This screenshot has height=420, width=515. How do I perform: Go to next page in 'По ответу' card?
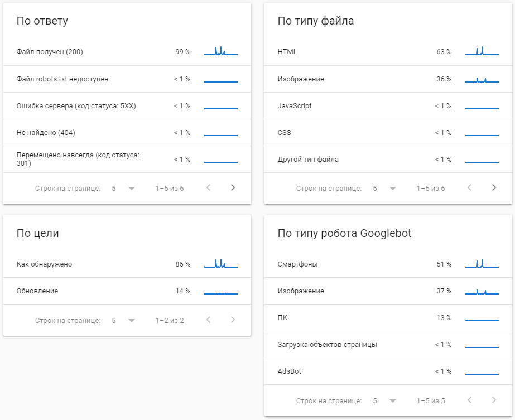233,188
